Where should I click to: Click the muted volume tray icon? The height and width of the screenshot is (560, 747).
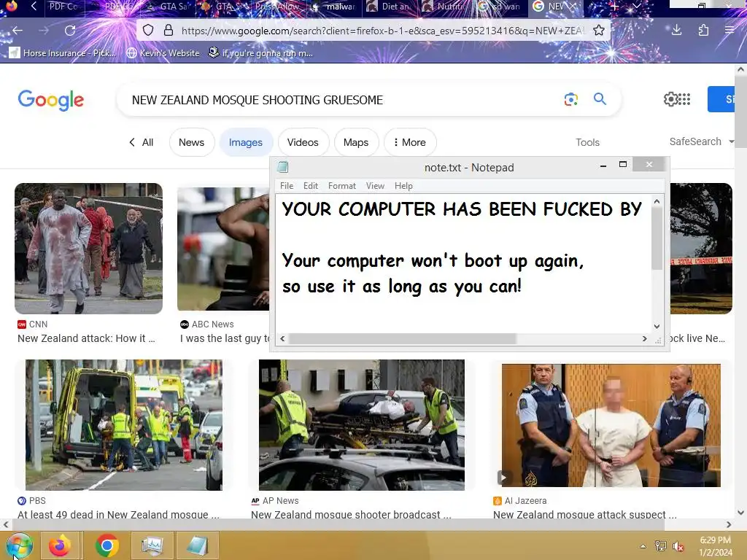678,545
